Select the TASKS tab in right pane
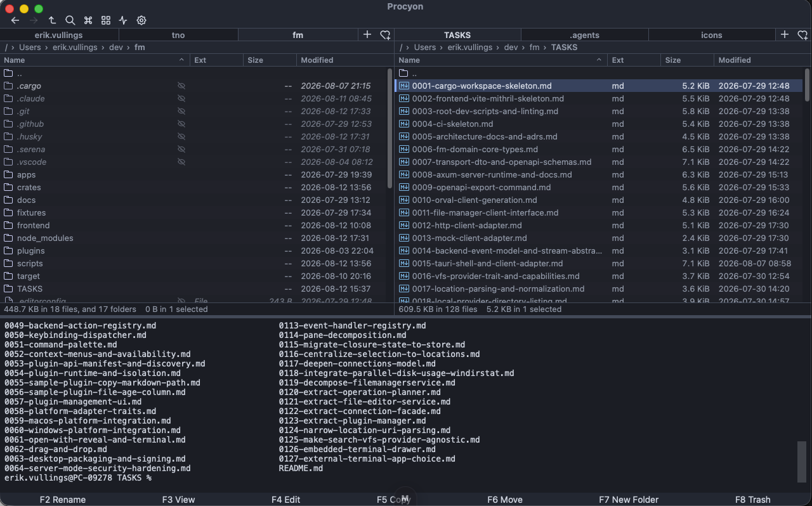The width and height of the screenshot is (812, 506). pyautogui.click(x=457, y=35)
